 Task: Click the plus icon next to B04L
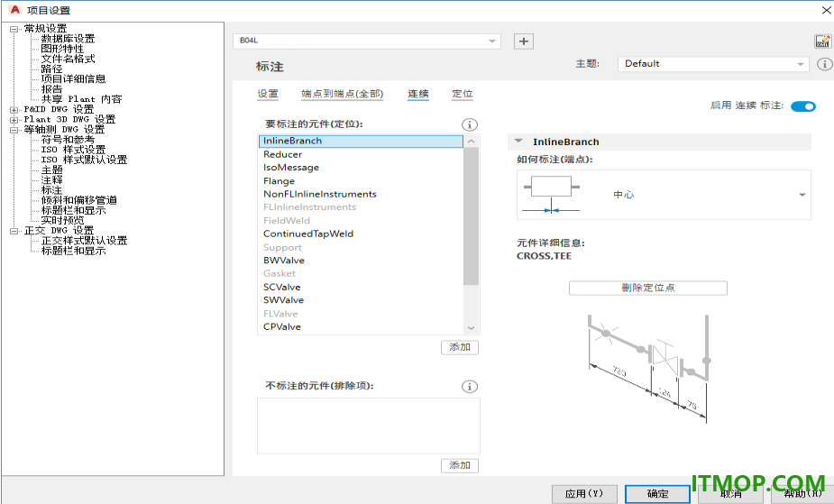point(523,41)
